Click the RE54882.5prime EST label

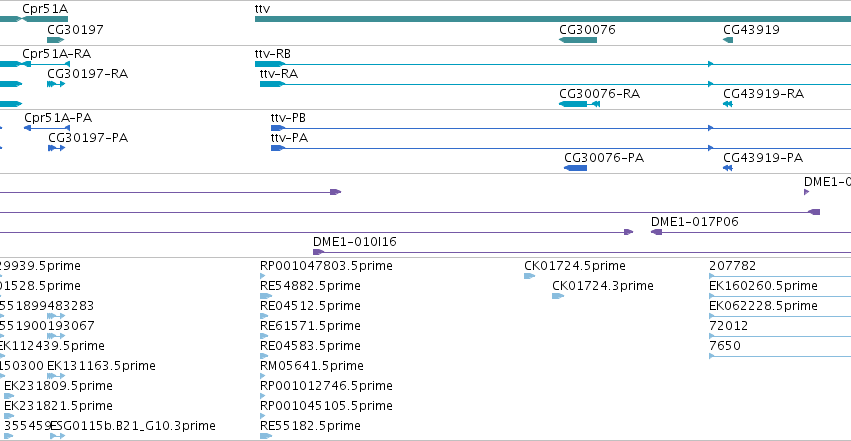310,286
